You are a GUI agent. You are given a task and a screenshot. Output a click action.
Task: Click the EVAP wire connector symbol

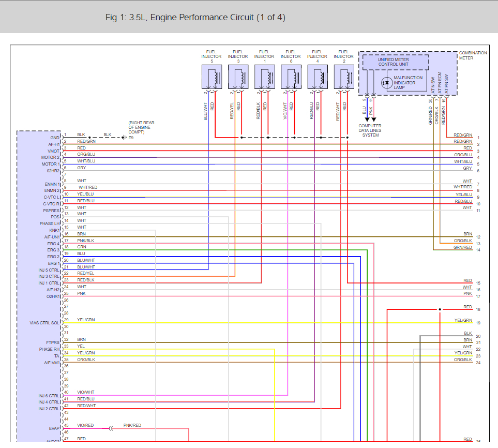pos(111,428)
